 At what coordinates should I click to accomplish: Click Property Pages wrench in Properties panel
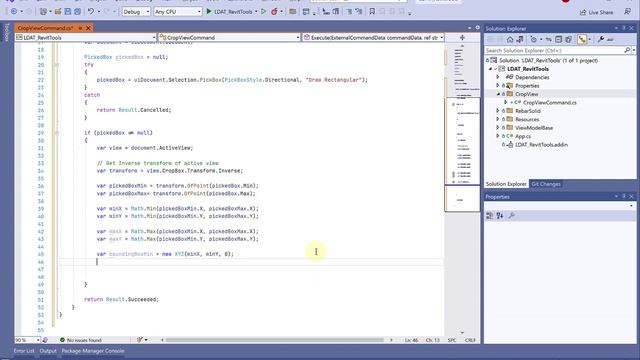pos(511,216)
